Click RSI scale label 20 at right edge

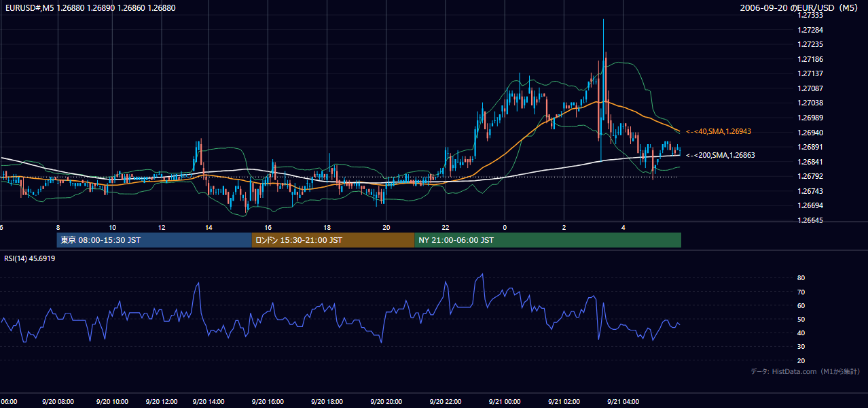click(801, 360)
